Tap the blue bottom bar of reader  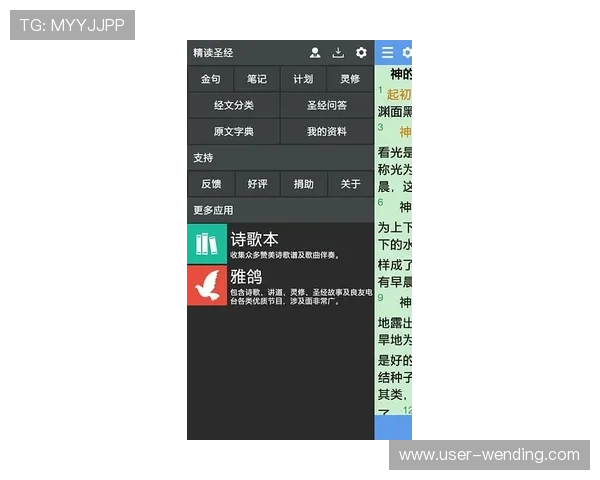click(393, 427)
